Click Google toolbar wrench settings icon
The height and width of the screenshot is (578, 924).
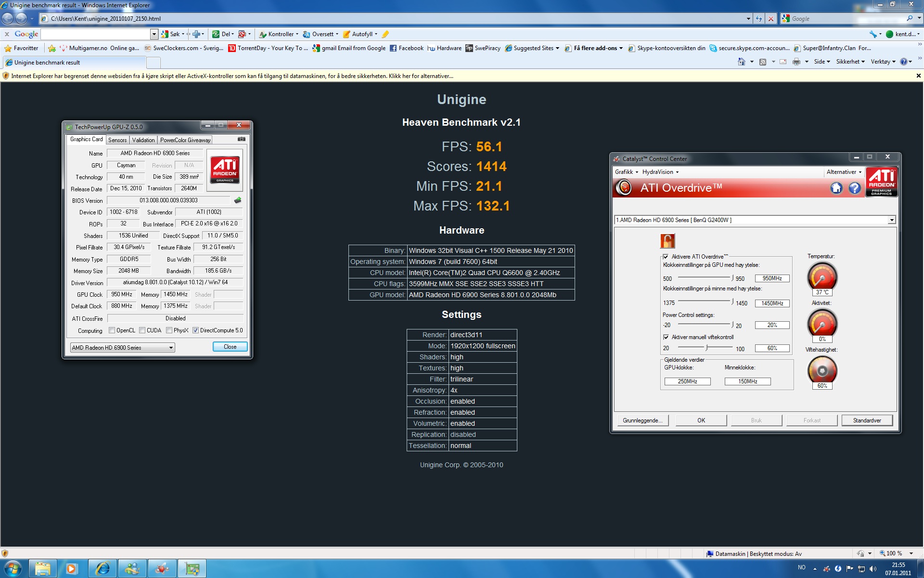click(873, 34)
